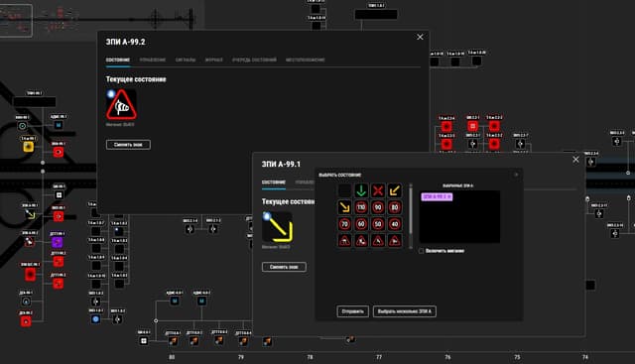Switch to the Сигналы tab in ЗПИ А-99.2
This screenshot has width=635, height=364.
pyautogui.click(x=186, y=60)
